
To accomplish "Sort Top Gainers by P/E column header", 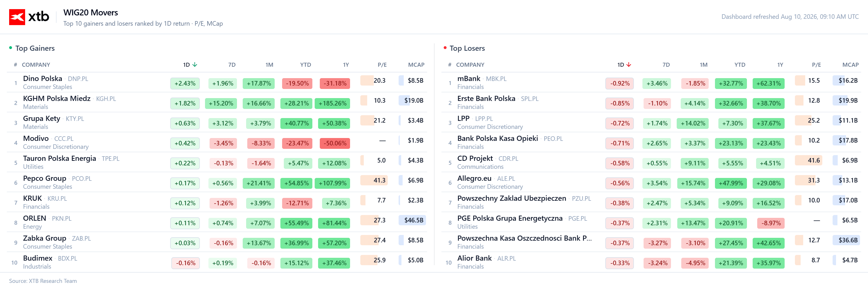I will coord(382,65).
